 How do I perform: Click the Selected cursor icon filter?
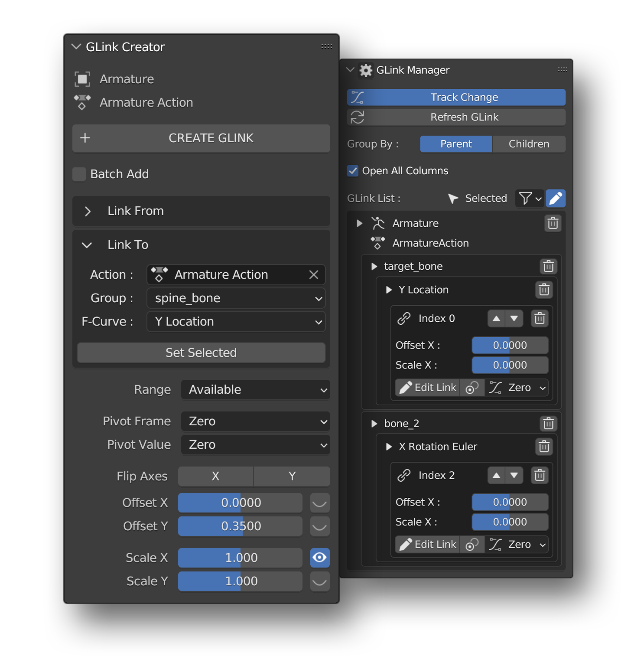[x=453, y=199]
